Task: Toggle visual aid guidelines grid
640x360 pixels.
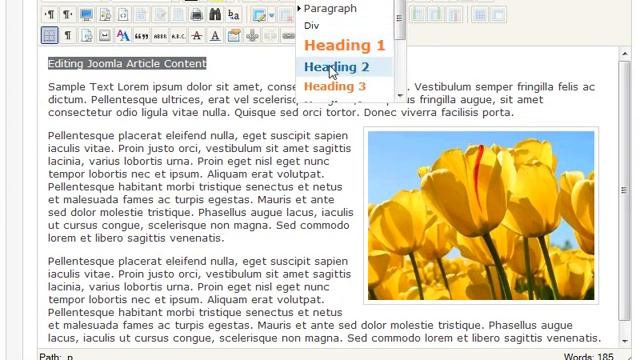Action: pos(50,36)
